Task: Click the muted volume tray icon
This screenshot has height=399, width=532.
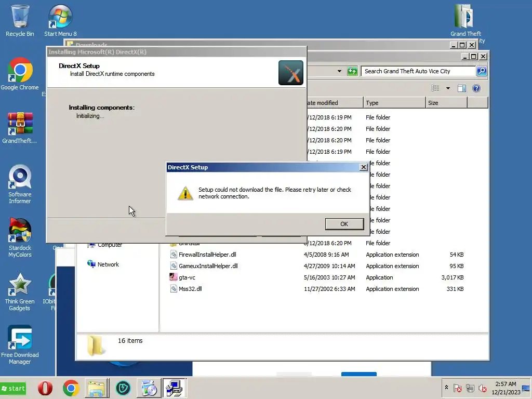Action: pos(482,388)
